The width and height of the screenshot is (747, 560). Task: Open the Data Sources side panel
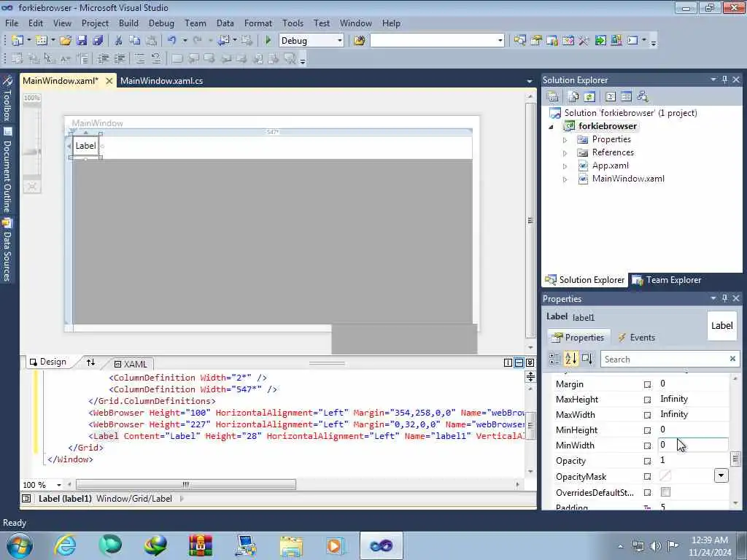pos(7,249)
